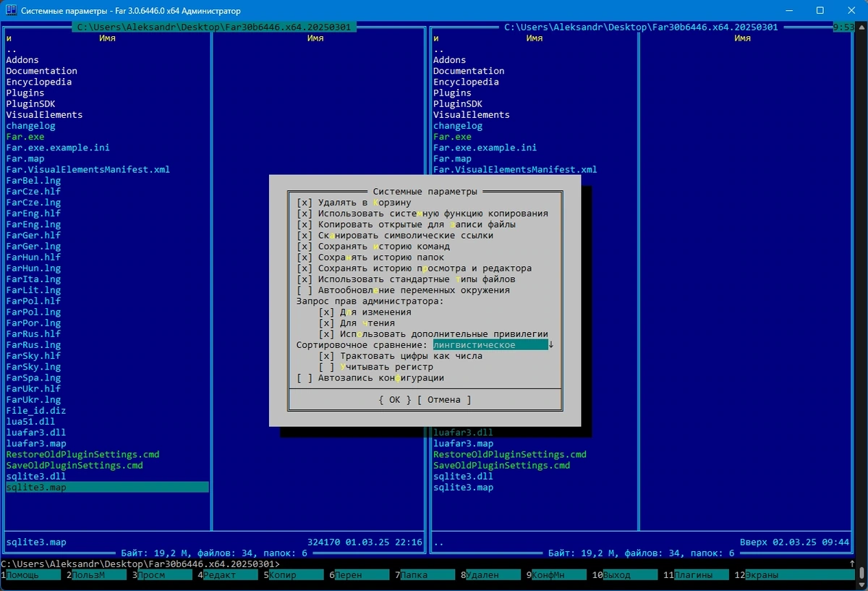Select File_id.diz in left panel
This screenshot has height=591, width=868.
36,410
